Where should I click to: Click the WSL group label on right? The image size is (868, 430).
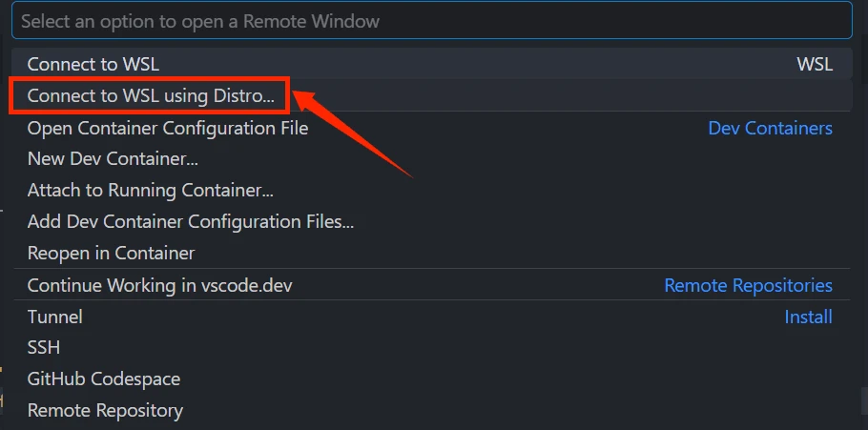pyautogui.click(x=814, y=64)
